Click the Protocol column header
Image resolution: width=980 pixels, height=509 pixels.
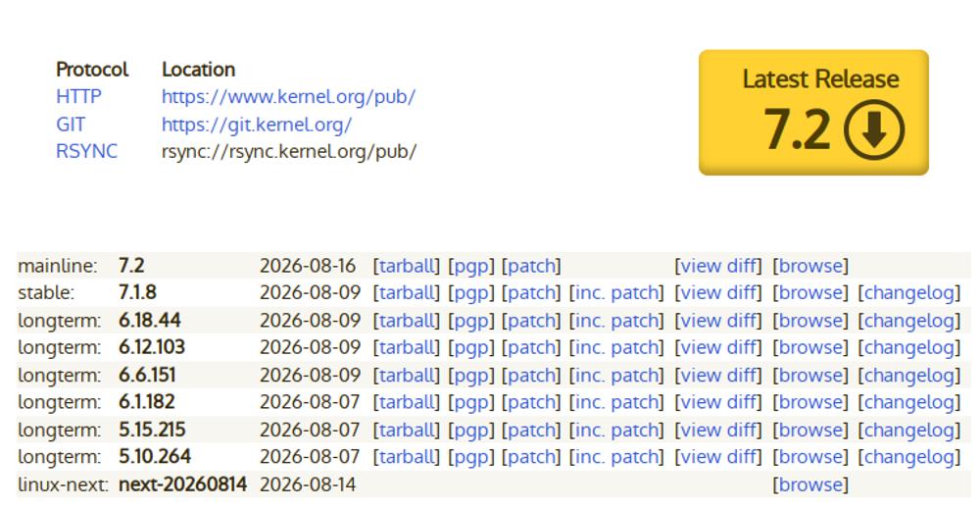pyautogui.click(x=92, y=70)
